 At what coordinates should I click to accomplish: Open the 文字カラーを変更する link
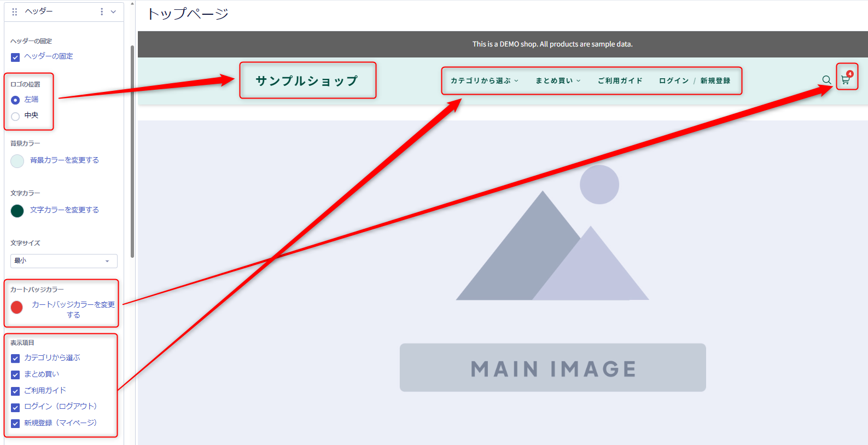(x=65, y=210)
